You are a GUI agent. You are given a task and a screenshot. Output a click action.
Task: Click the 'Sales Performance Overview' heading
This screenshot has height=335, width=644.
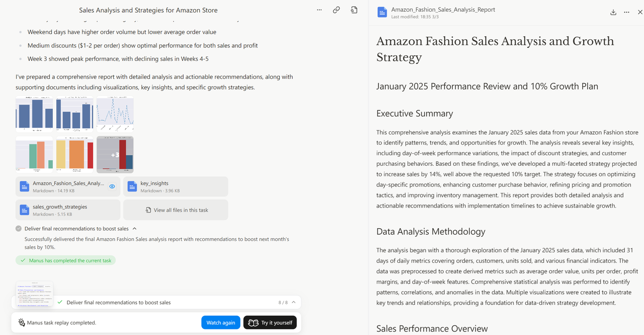click(432, 328)
